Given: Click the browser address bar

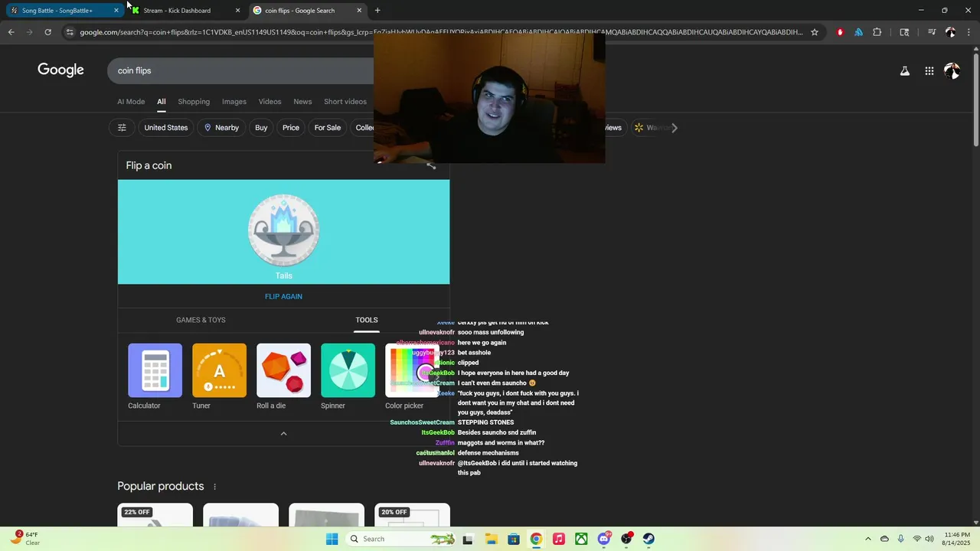Looking at the screenshot, I should coord(440,32).
